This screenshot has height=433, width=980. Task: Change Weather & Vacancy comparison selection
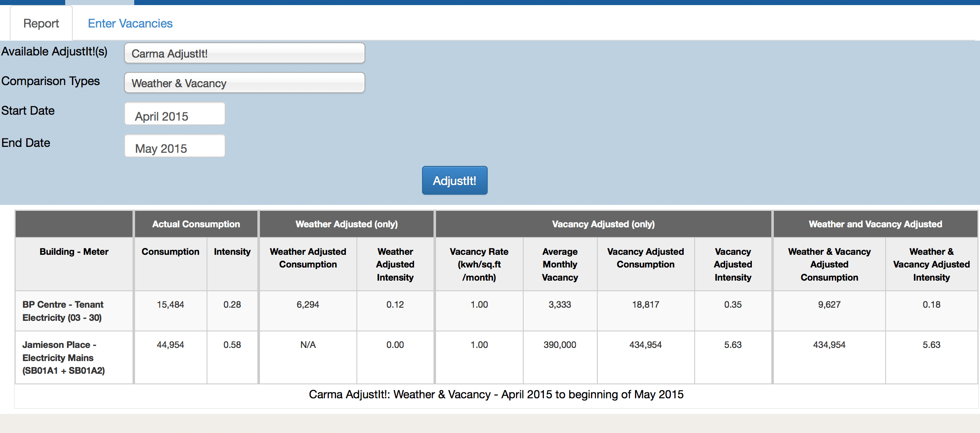point(244,83)
